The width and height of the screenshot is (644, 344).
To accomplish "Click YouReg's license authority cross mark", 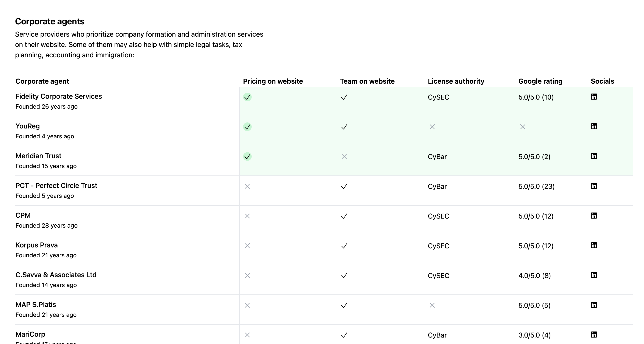I will [x=432, y=127].
